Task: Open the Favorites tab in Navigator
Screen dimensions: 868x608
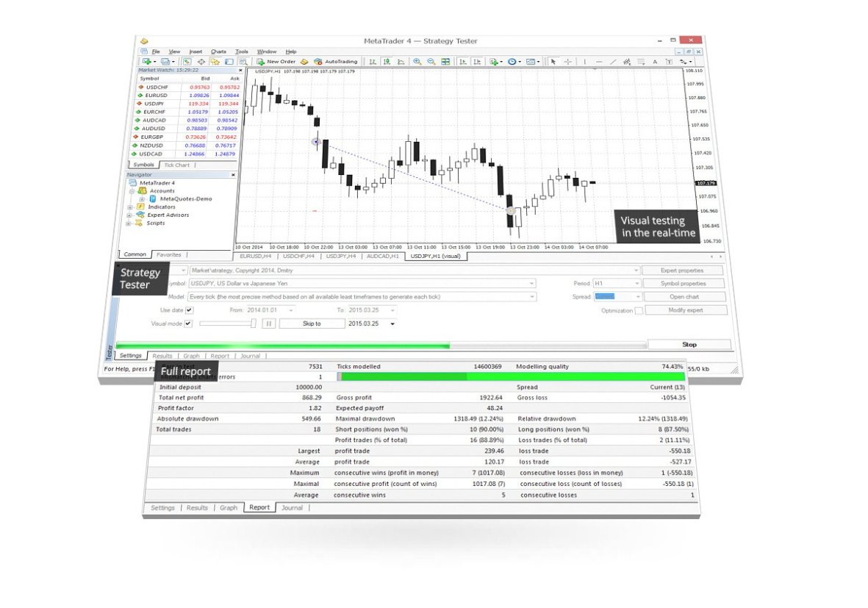Action: tap(169, 254)
